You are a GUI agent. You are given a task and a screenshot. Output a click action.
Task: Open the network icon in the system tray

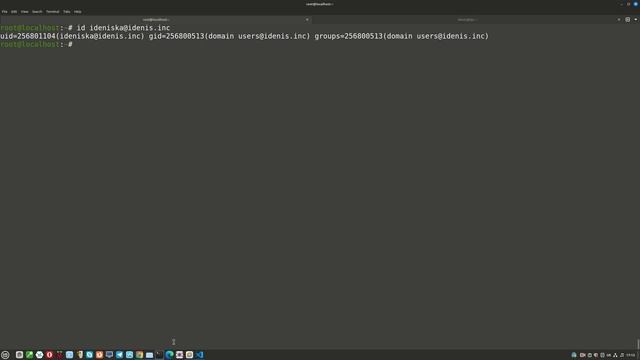click(615, 355)
